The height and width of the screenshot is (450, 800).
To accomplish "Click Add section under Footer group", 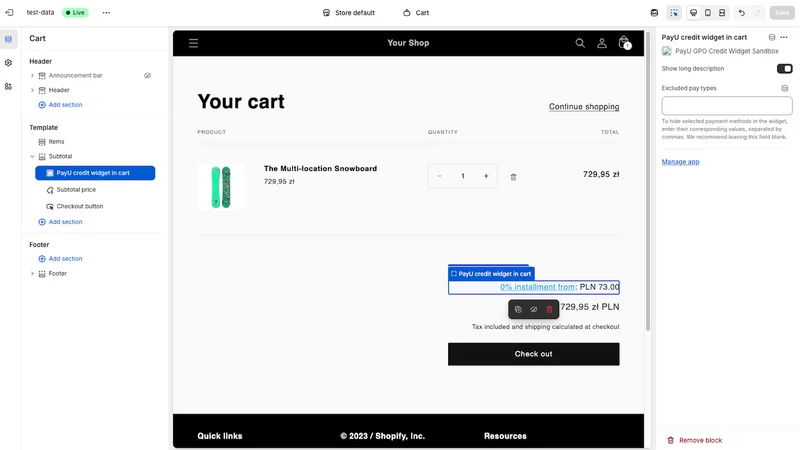I will click(x=60, y=259).
